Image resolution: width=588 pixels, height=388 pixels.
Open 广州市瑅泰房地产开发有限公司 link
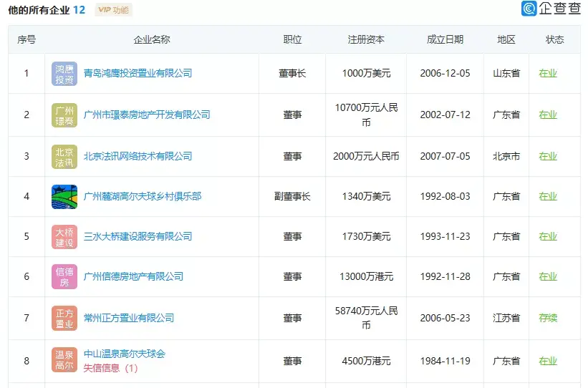(x=147, y=115)
